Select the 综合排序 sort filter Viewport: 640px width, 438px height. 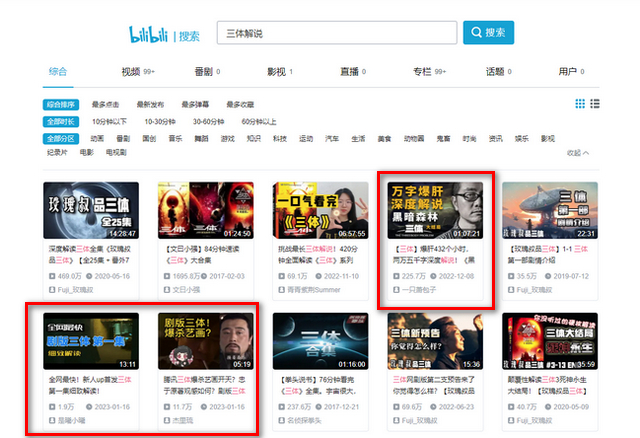click(x=61, y=104)
